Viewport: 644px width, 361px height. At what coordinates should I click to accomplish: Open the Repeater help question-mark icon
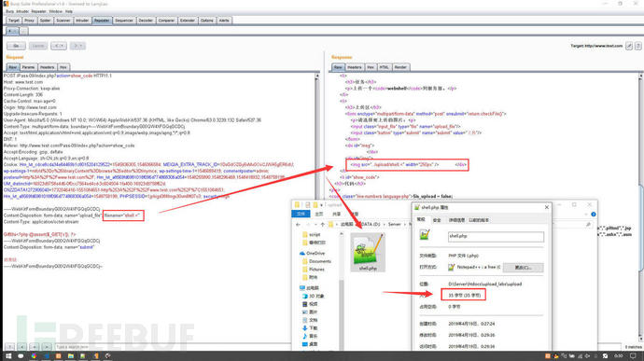[637, 46]
